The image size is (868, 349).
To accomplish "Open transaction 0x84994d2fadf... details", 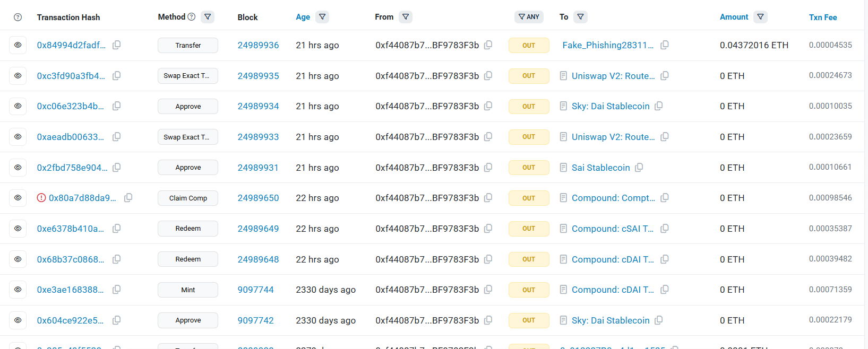I will coord(71,45).
